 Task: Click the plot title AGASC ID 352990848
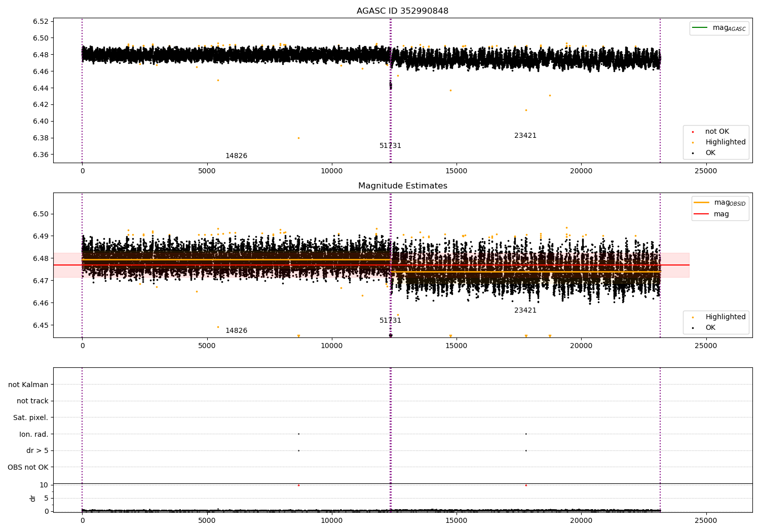(402, 11)
